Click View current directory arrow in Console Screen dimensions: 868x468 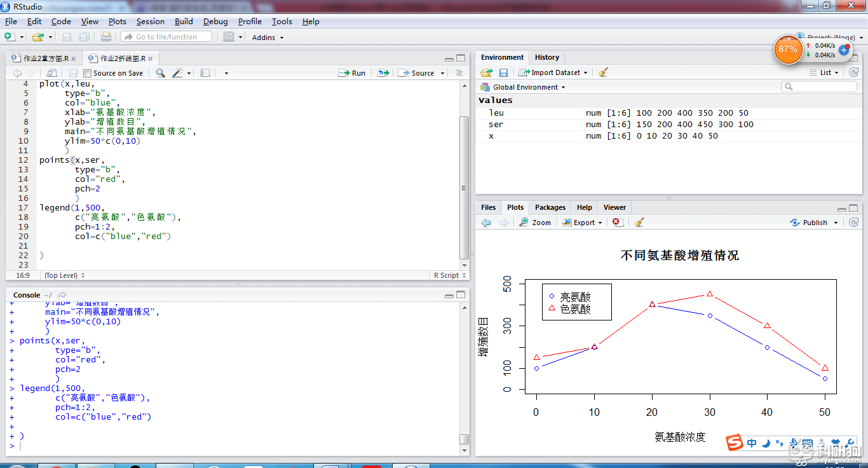pyautogui.click(x=62, y=295)
